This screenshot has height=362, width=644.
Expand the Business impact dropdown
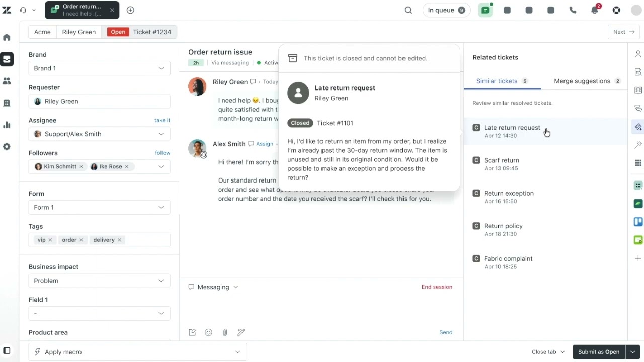click(100, 281)
